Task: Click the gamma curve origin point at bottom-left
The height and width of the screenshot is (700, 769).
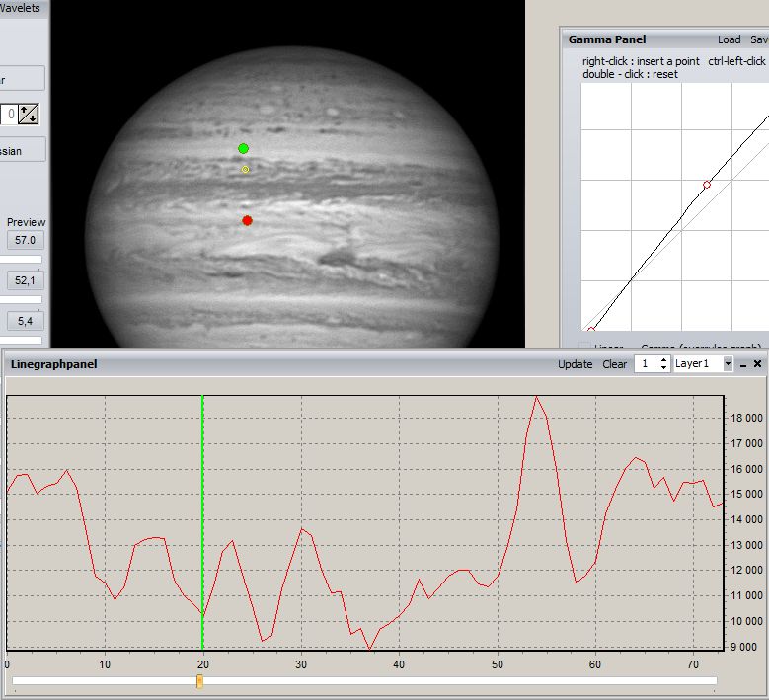Action: [591, 330]
